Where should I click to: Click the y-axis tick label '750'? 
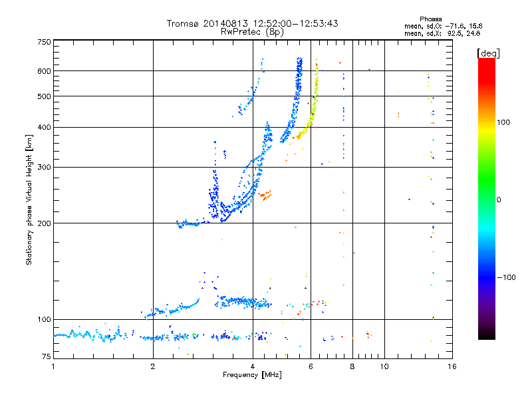click(44, 42)
